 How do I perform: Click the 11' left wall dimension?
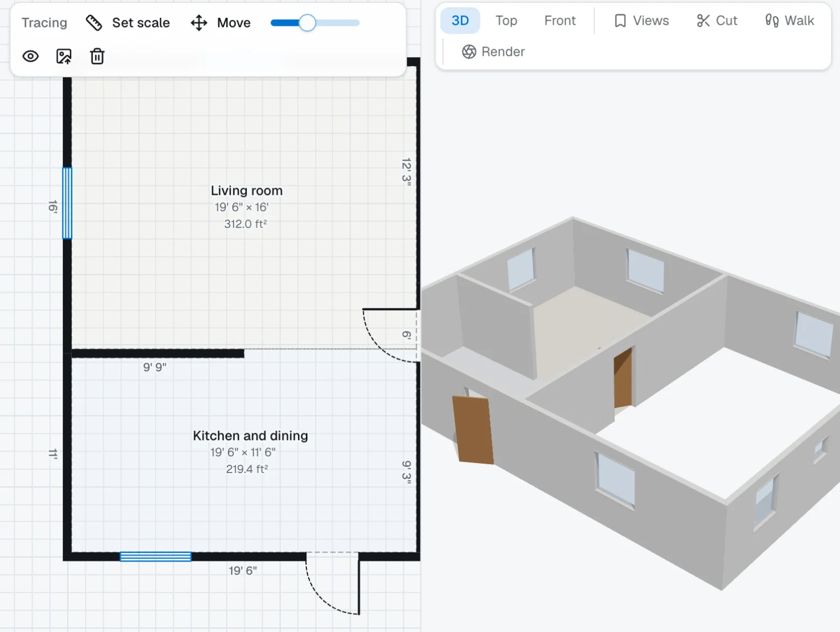coord(53,454)
